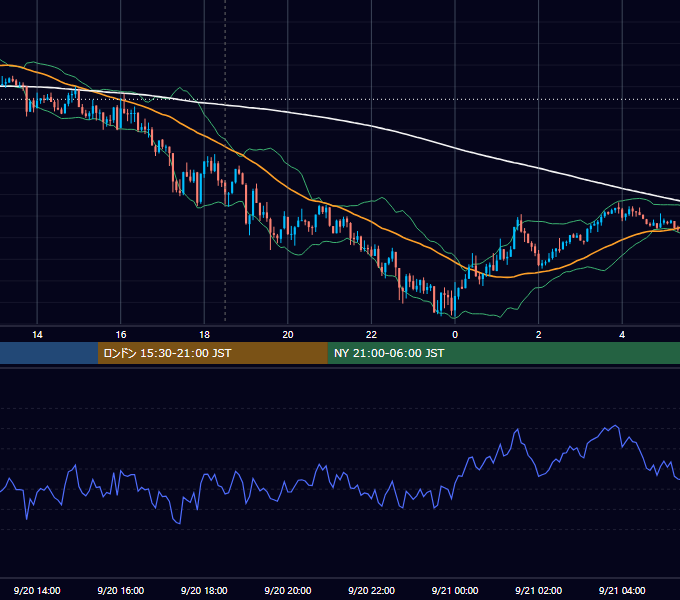Click the hour label 18 on the price chart axis
The height and width of the screenshot is (600, 680).
coord(204,335)
